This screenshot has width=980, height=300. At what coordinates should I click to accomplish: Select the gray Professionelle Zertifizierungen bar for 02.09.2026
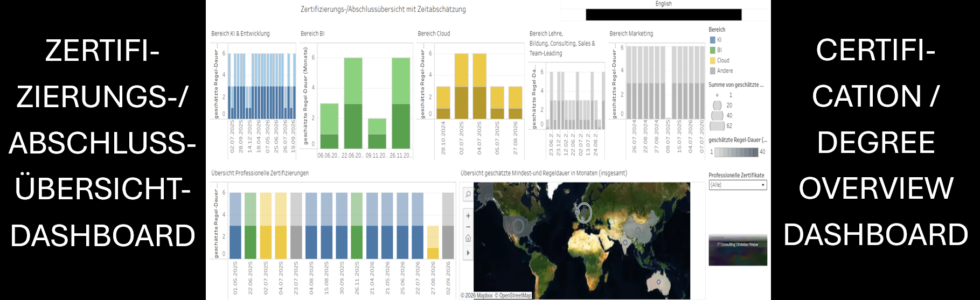(x=448, y=225)
